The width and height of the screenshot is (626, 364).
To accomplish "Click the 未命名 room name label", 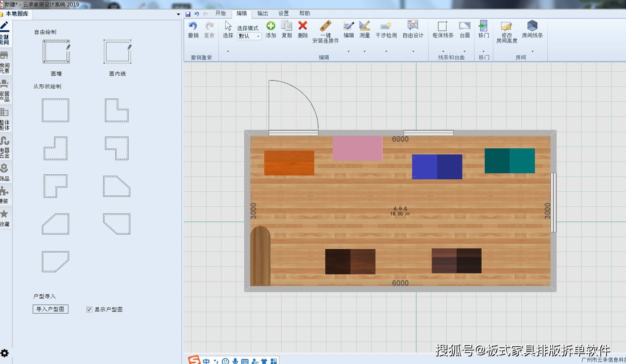I will pyautogui.click(x=400, y=208).
